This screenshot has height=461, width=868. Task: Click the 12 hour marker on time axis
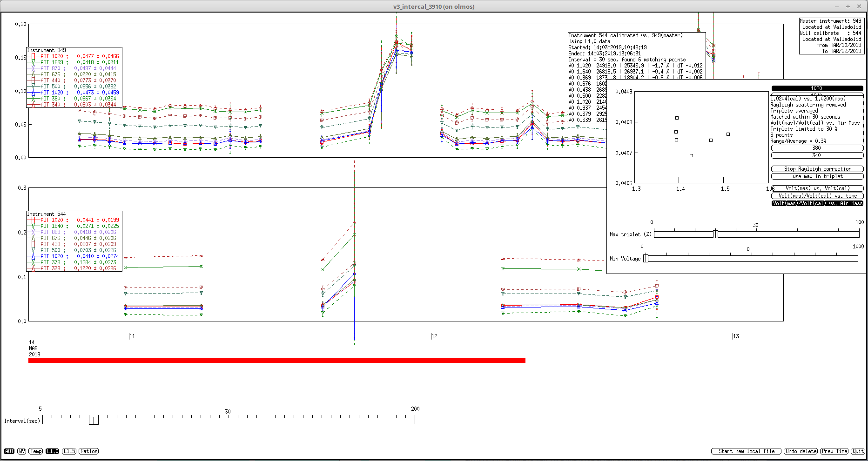(x=434, y=336)
